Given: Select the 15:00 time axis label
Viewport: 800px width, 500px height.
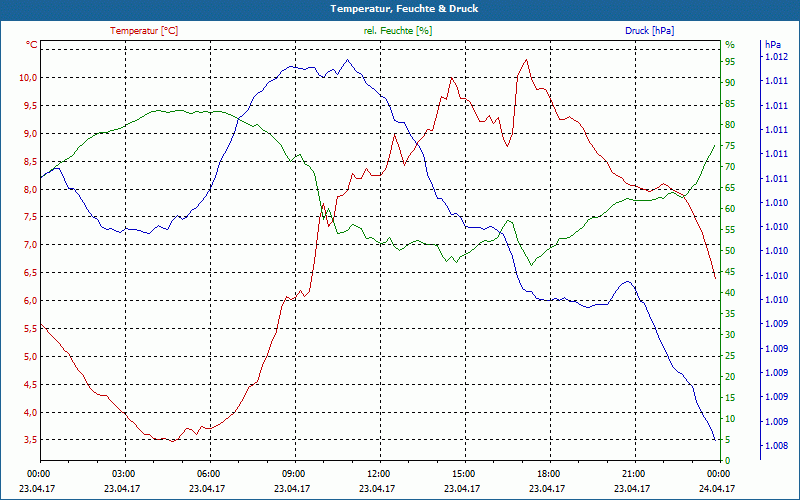Looking at the screenshot, I should tap(462, 473).
